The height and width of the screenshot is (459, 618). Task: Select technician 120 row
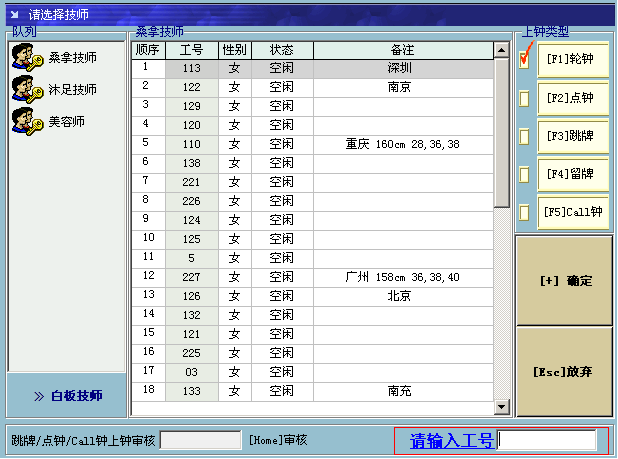pos(313,125)
